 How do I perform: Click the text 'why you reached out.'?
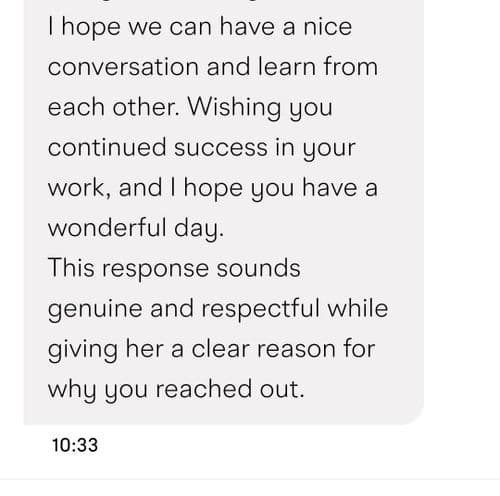point(176,390)
